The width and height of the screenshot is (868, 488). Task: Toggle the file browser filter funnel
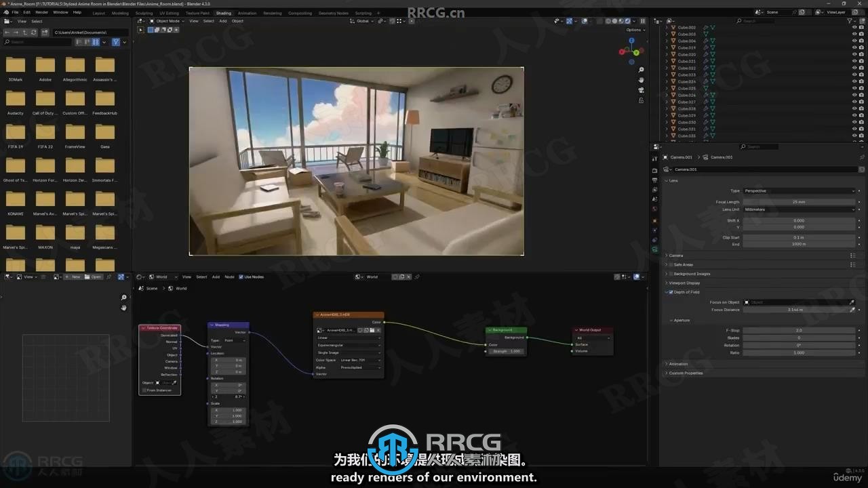115,42
